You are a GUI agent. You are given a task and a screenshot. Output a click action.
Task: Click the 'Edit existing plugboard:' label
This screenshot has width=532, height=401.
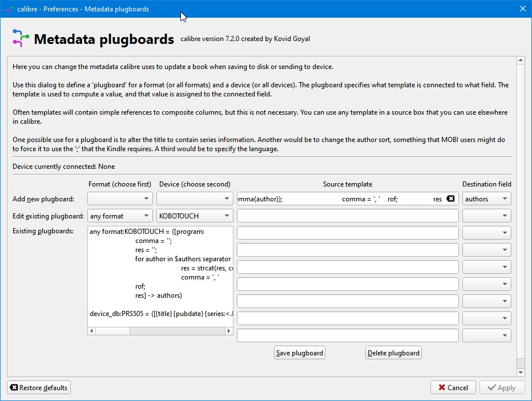pyautogui.click(x=48, y=216)
